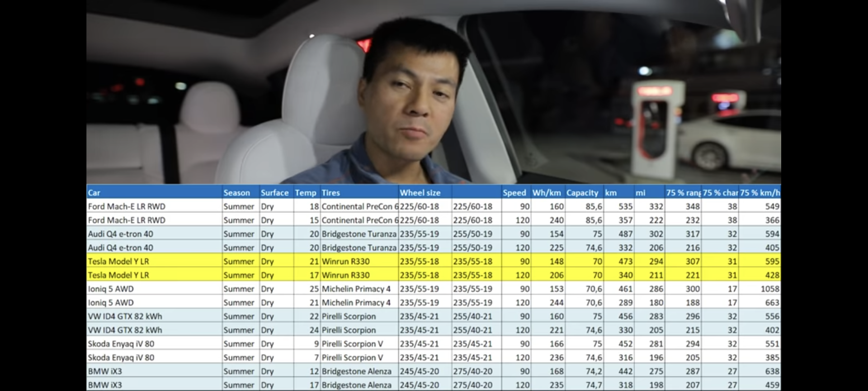Select the 75 % range value '348'
The height and width of the screenshot is (391, 868).
[693, 206]
